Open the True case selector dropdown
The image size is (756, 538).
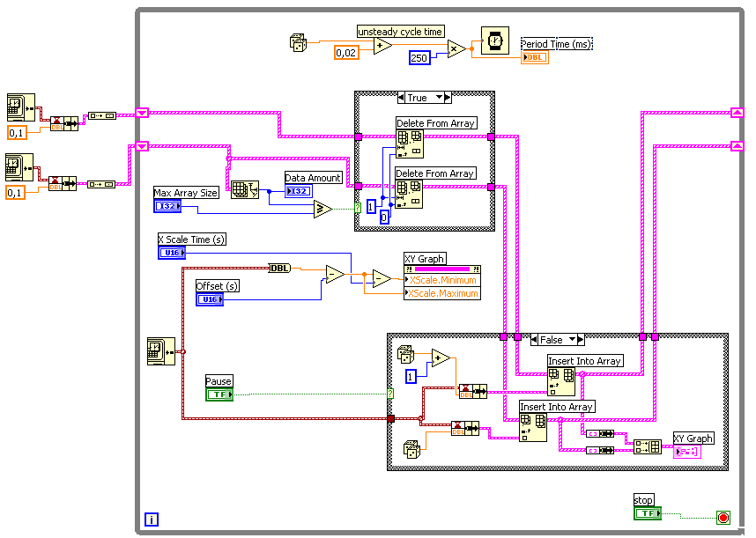[439, 97]
